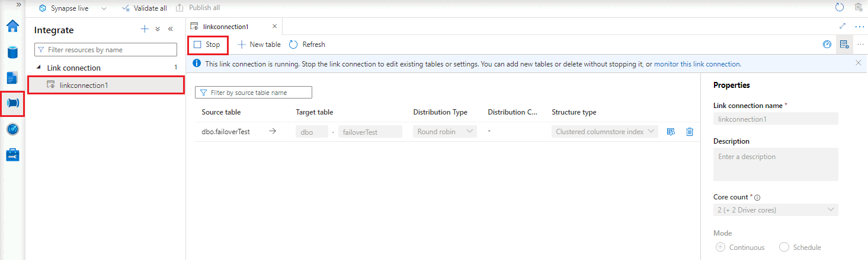Click the add new resource plus icon

tap(145, 29)
